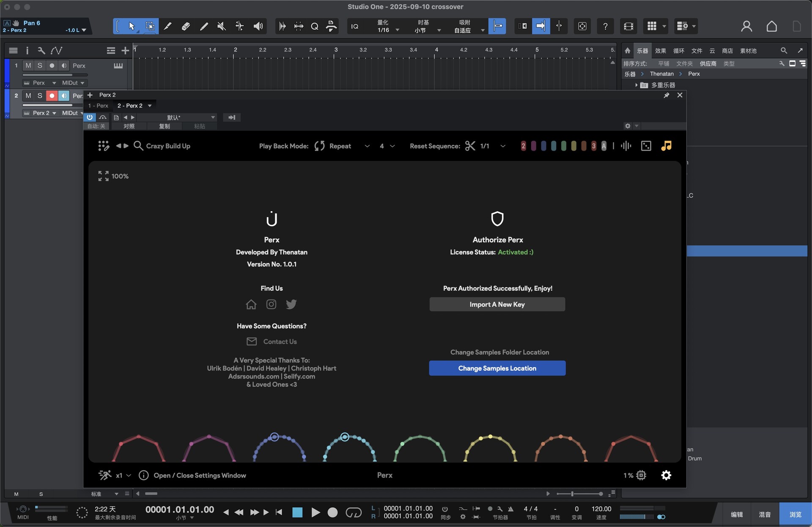Open the user account icon

(x=746, y=26)
